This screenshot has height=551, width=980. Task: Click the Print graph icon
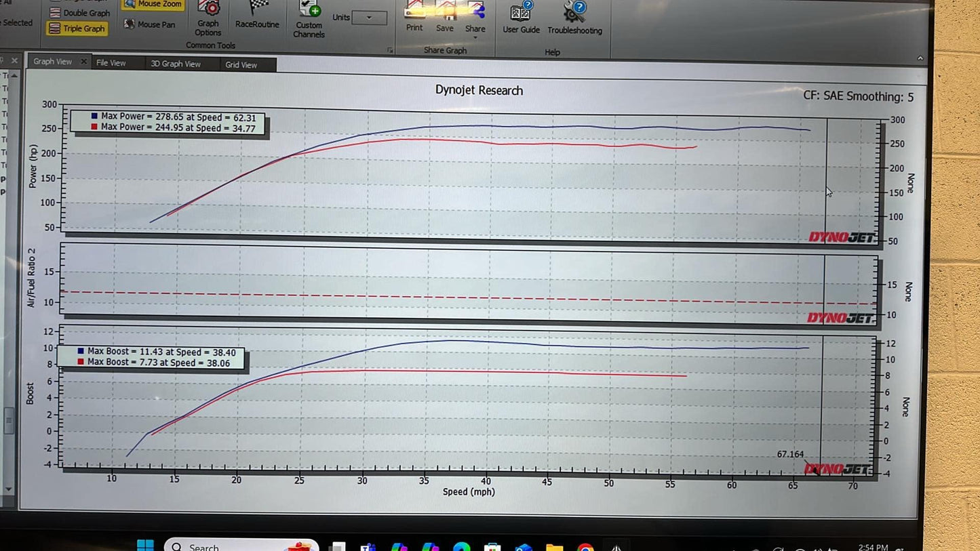pos(414,16)
